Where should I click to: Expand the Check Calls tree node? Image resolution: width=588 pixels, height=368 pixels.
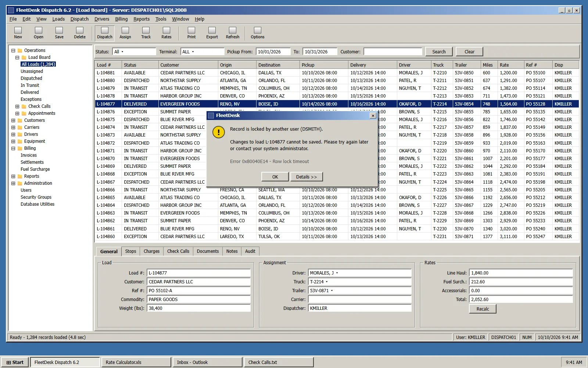pos(17,106)
